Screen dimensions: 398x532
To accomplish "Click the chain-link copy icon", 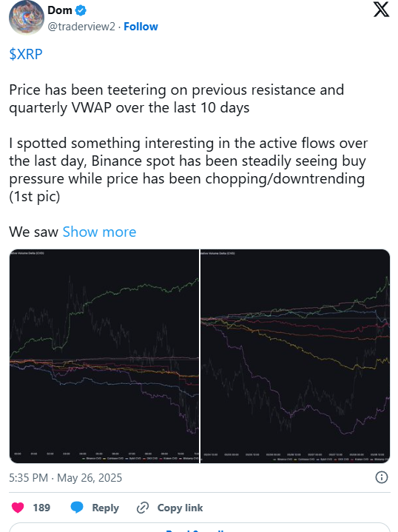I will click(143, 508).
